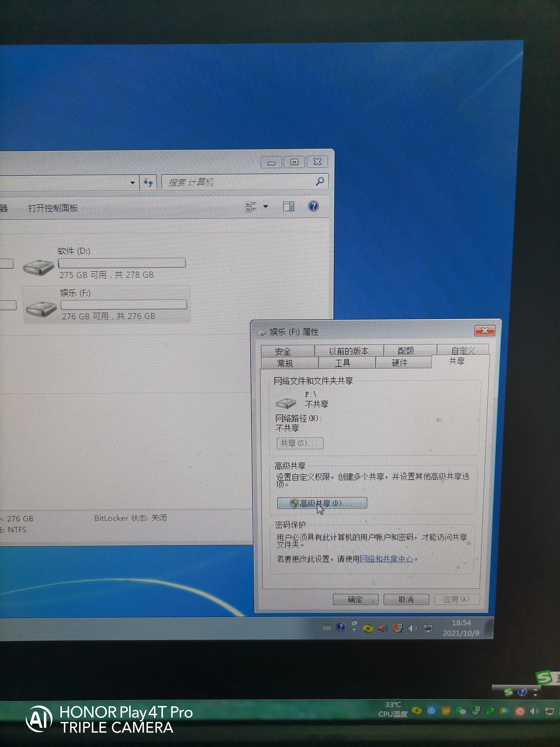Expand the address bar history dropdown
This screenshot has width=560, height=747.
133,183
